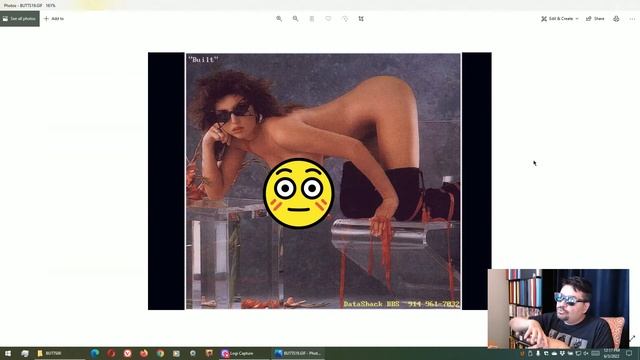640x360 pixels.
Task: Print the photo using the printer icon
Action: [x=616, y=19]
